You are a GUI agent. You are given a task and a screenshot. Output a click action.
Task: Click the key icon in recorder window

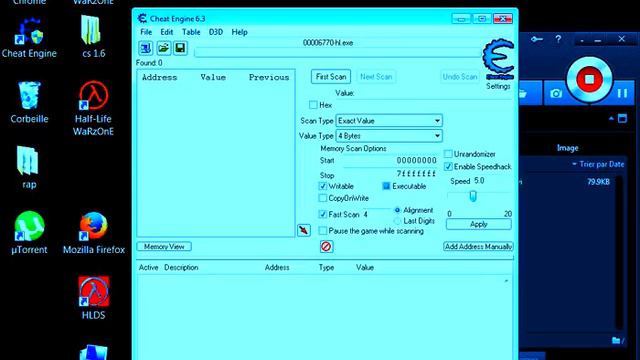537,39
